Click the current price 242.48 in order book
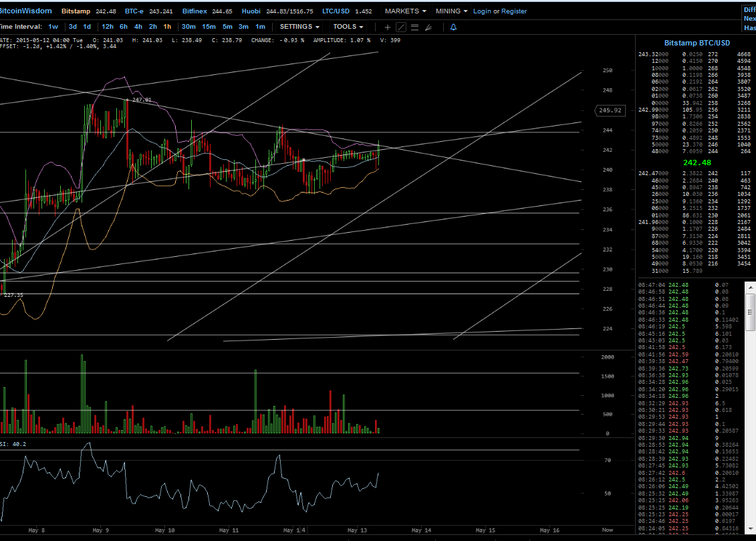The height and width of the screenshot is (541, 756). tap(697, 163)
